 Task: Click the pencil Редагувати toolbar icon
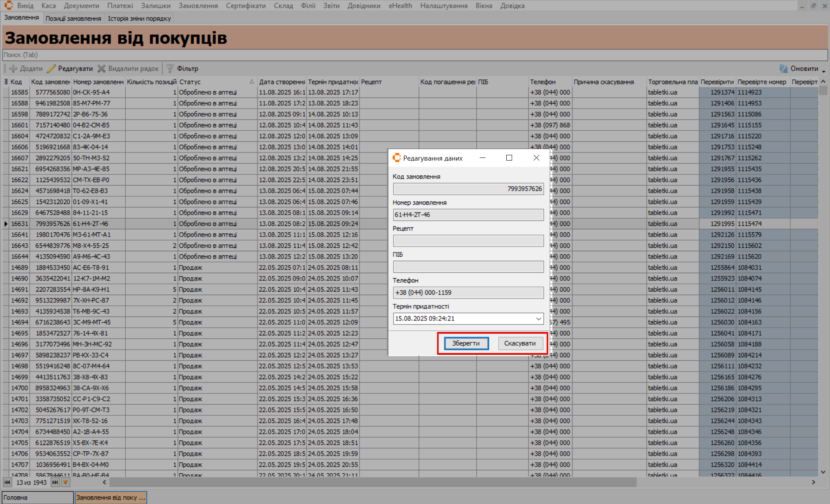[x=51, y=69]
